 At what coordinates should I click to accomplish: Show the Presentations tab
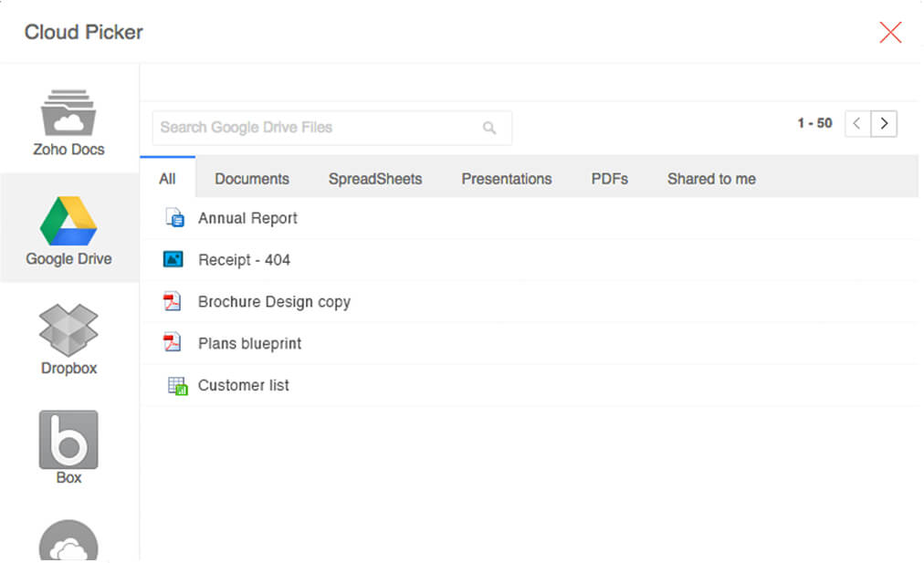click(x=507, y=179)
